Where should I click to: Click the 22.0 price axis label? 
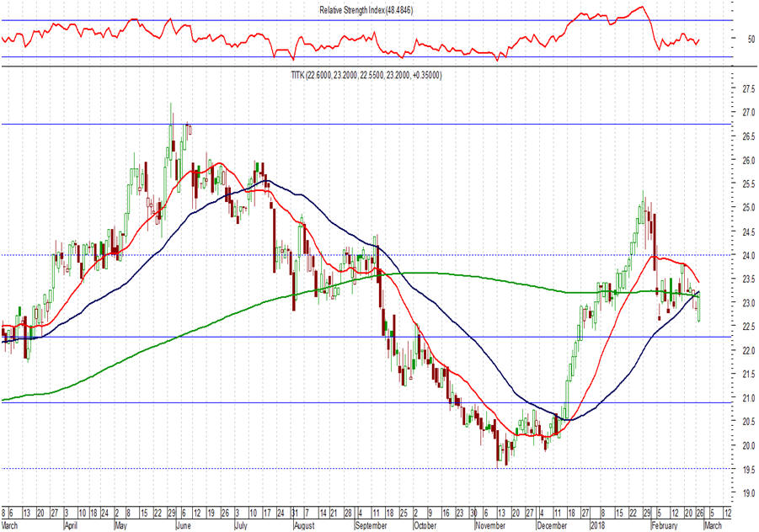tap(748, 350)
